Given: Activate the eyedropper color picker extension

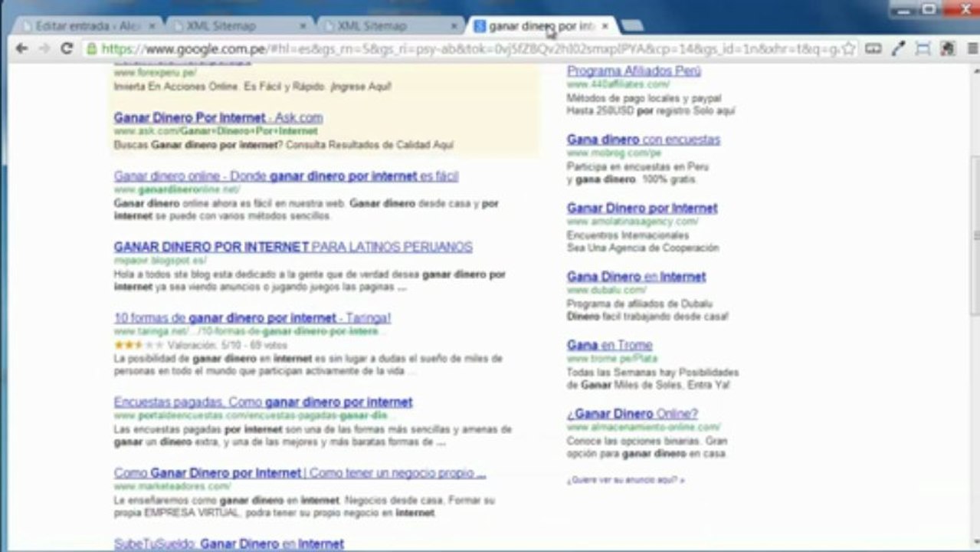Looking at the screenshot, I should click(x=898, y=48).
